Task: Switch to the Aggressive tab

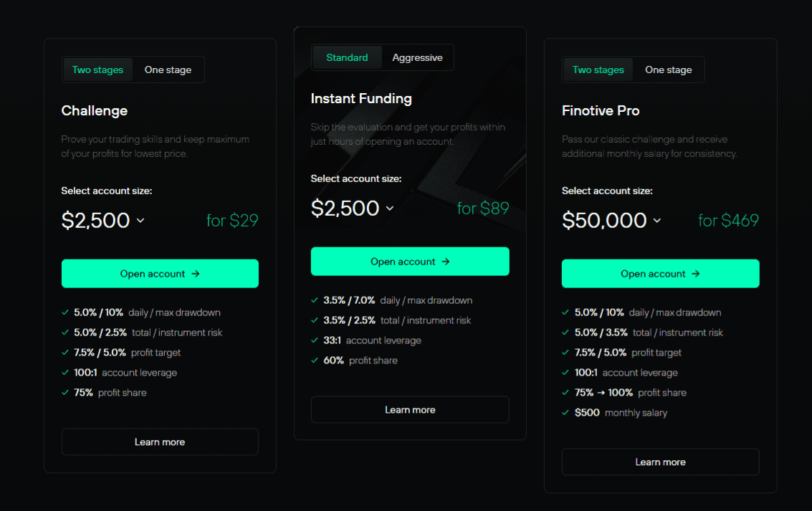Action: click(x=418, y=57)
